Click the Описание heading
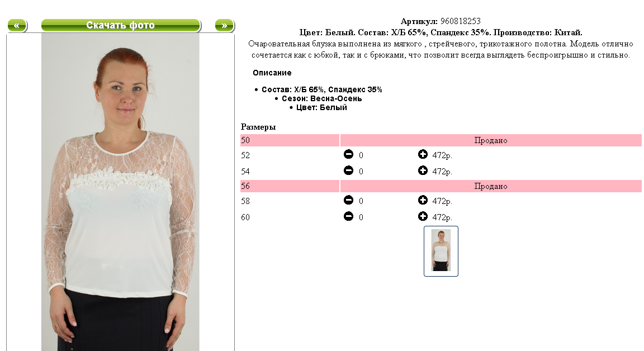This screenshot has height=351, width=644. pos(272,73)
